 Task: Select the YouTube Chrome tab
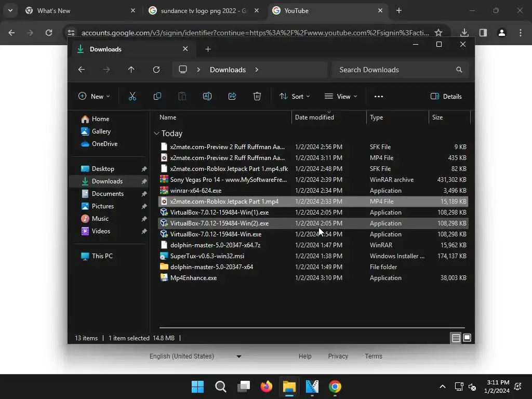click(328, 10)
